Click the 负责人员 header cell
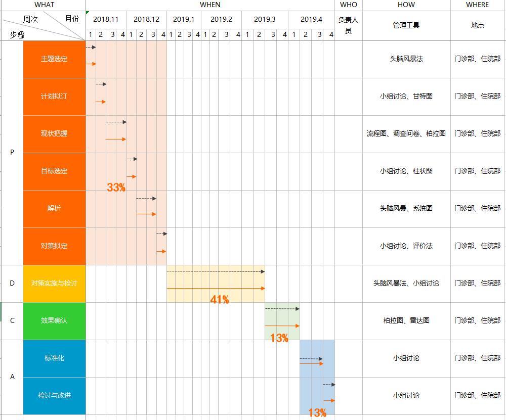 348,25
